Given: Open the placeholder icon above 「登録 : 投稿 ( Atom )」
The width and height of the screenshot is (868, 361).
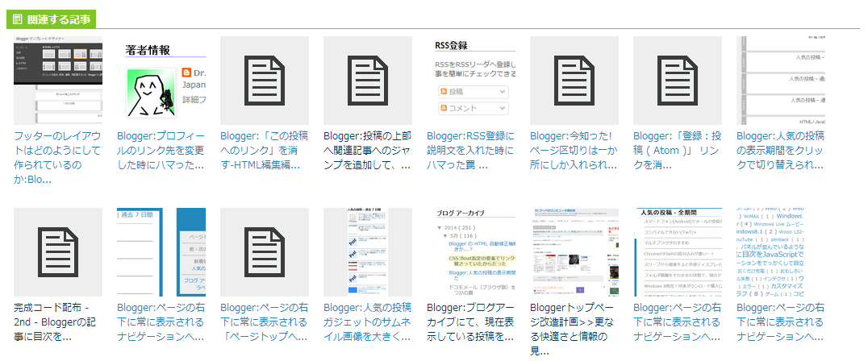Looking at the screenshot, I should tap(678, 81).
